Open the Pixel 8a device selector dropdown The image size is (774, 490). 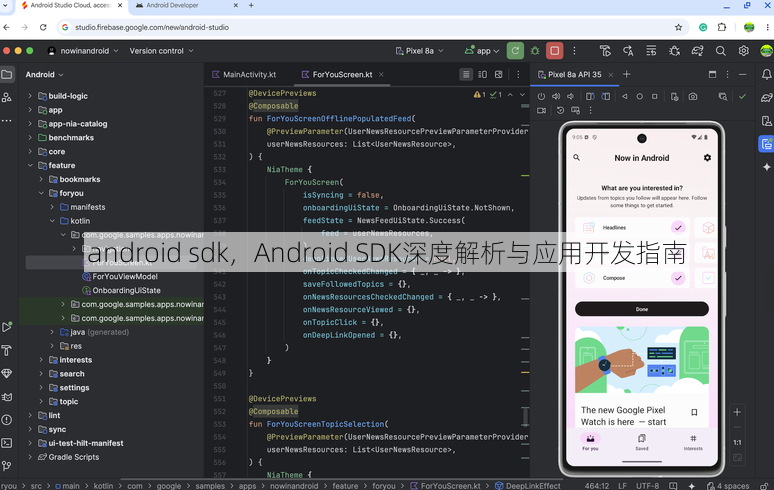tap(420, 51)
